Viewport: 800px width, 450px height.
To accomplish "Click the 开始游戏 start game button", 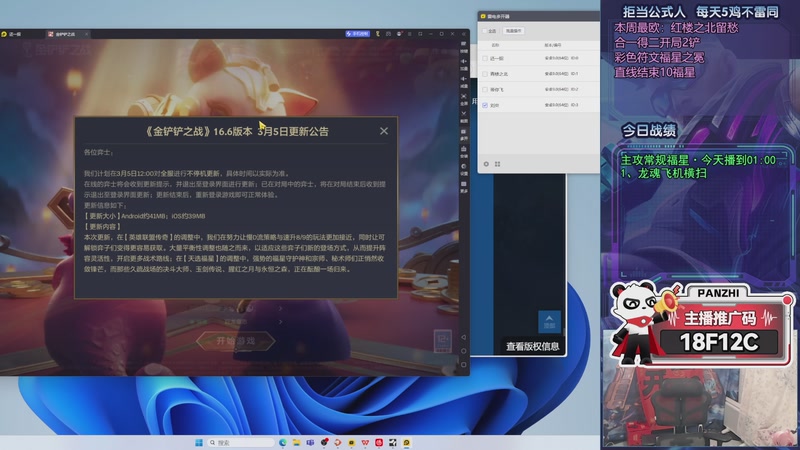I will [x=236, y=341].
